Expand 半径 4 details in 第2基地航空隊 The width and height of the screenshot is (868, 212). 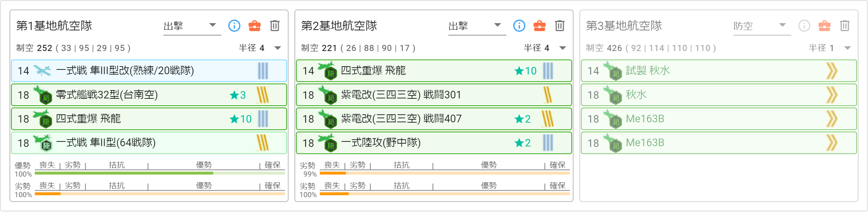pyautogui.click(x=563, y=48)
